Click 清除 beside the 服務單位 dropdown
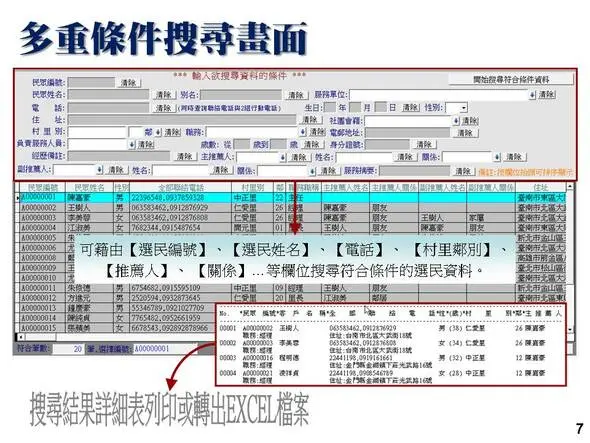Viewport: 590px width, 443px height. (546, 94)
